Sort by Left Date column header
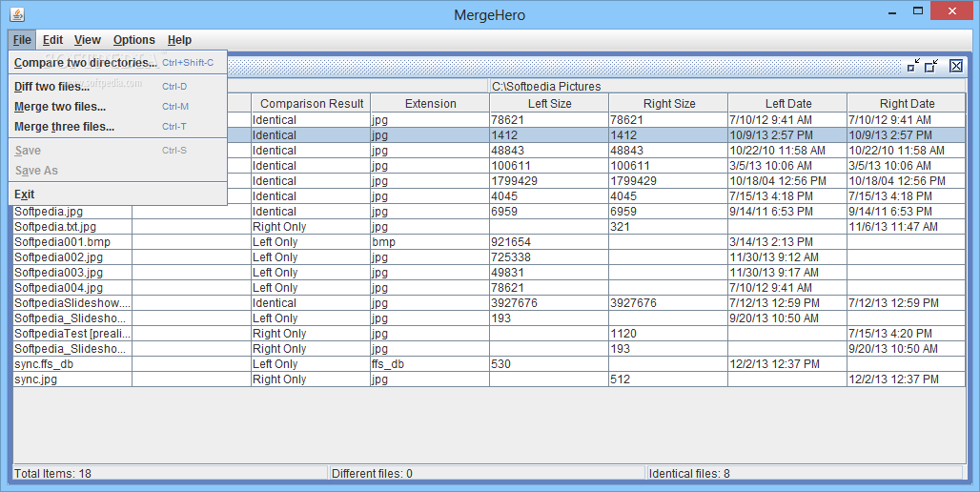980x492 pixels. coord(787,104)
